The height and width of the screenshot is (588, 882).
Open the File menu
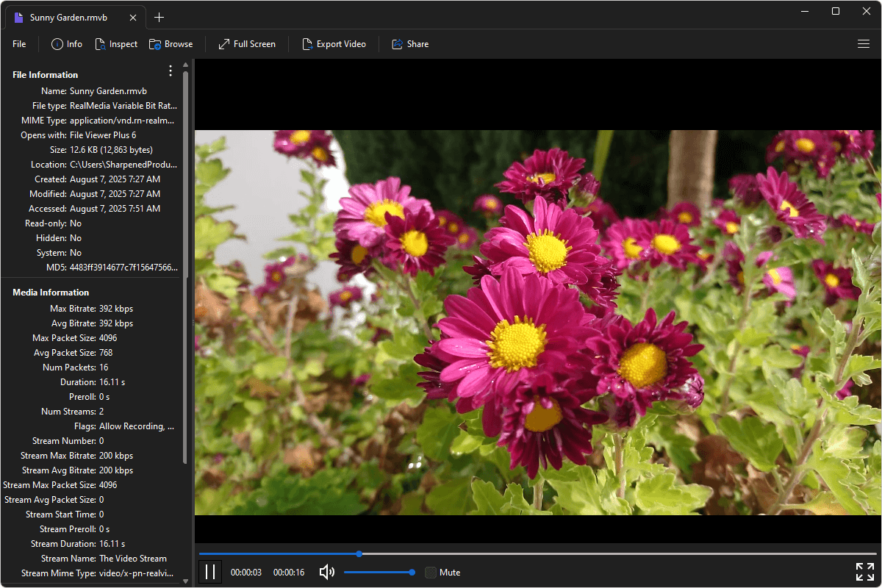coord(19,44)
